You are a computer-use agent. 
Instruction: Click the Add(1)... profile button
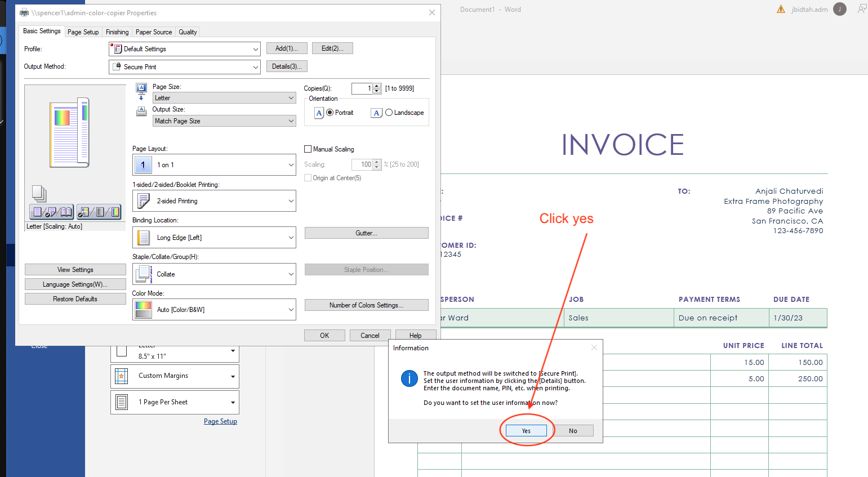[x=287, y=48]
